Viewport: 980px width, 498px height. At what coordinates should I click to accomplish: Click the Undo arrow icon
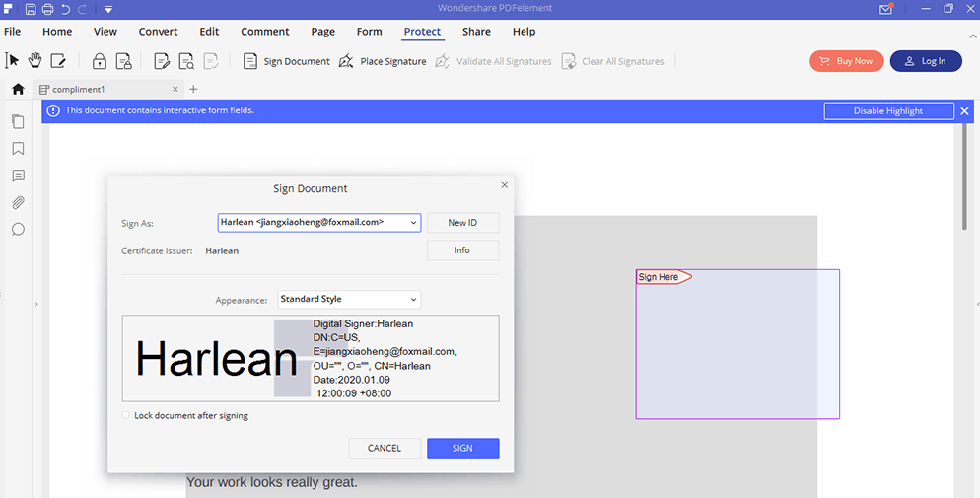pos(66,9)
